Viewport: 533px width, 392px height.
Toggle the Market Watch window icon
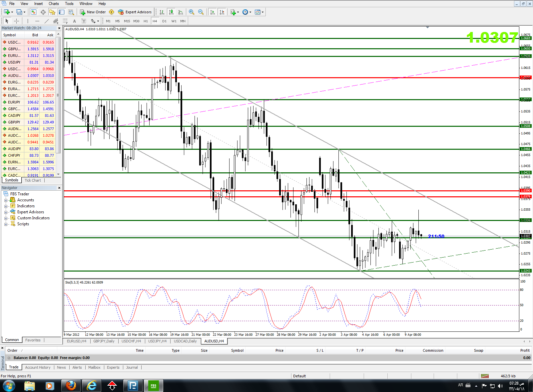(34, 12)
